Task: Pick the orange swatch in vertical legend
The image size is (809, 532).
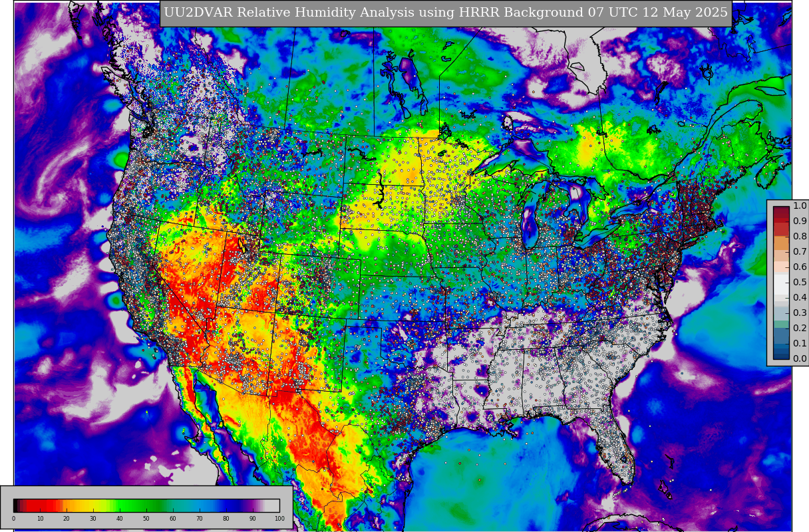Action: coord(781,244)
